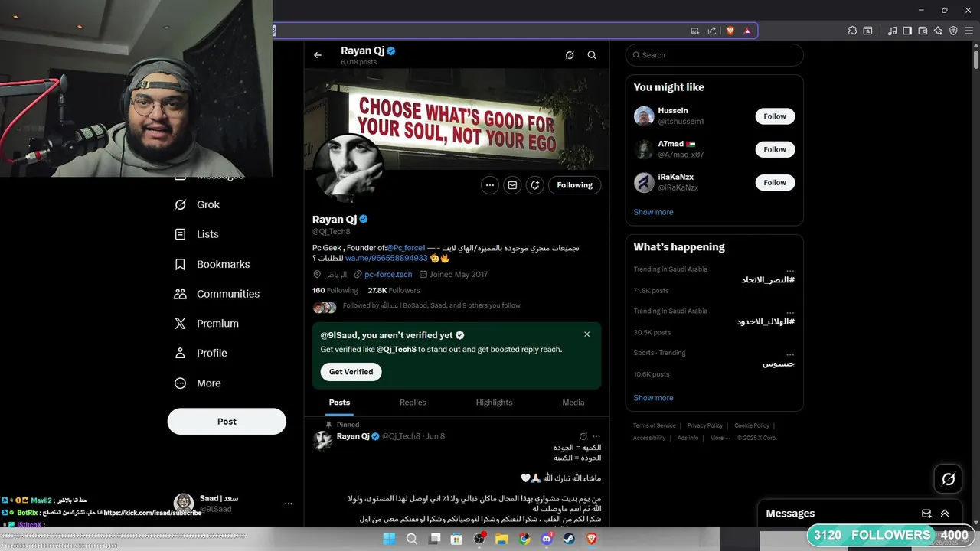Image resolution: width=980 pixels, height=551 pixels.
Task: Open Brave Wallet icon in toolbar
Action: pyautogui.click(x=923, y=31)
